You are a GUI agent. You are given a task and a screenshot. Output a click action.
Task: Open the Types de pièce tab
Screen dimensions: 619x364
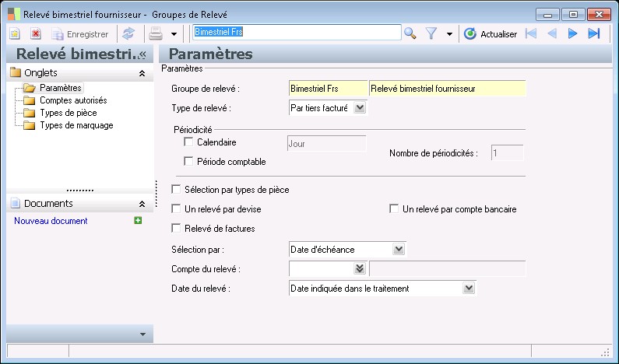point(69,114)
